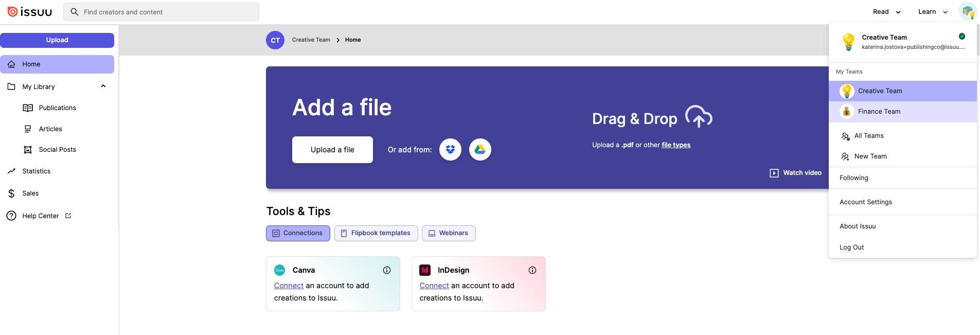The width and height of the screenshot is (980, 335).
Task: Click the CT team avatar in breadcrumb
Action: [x=275, y=40]
